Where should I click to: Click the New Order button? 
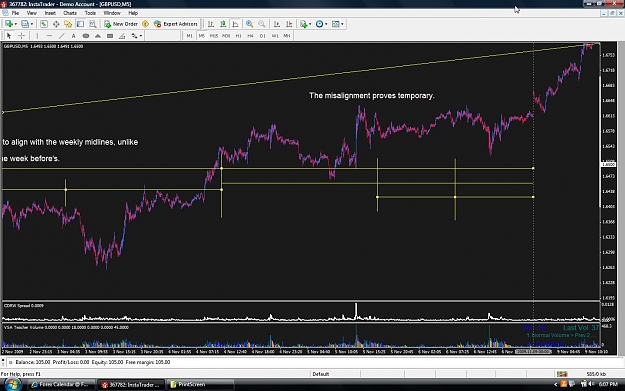tap(121, 24)
